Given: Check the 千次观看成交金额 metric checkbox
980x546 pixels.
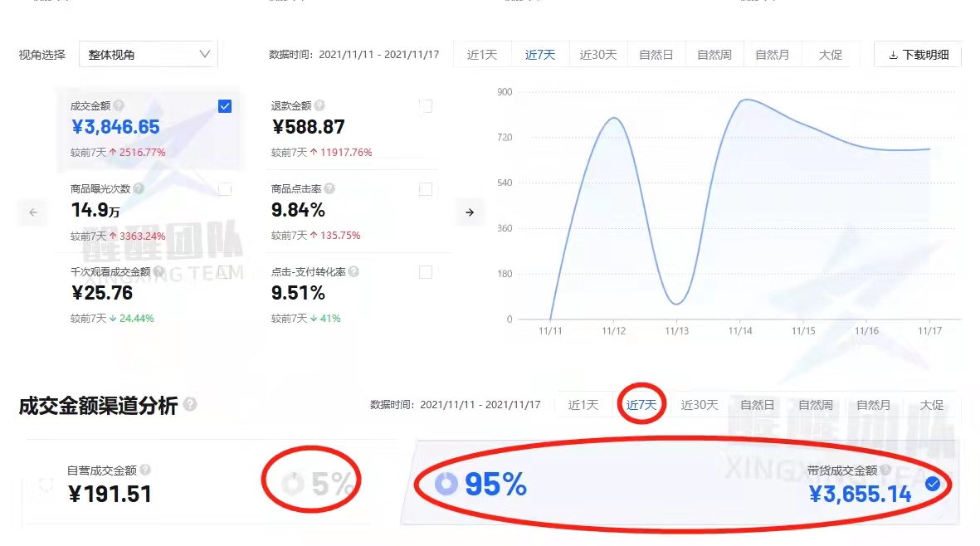Looking at the screenshot, I should (225, 272).
